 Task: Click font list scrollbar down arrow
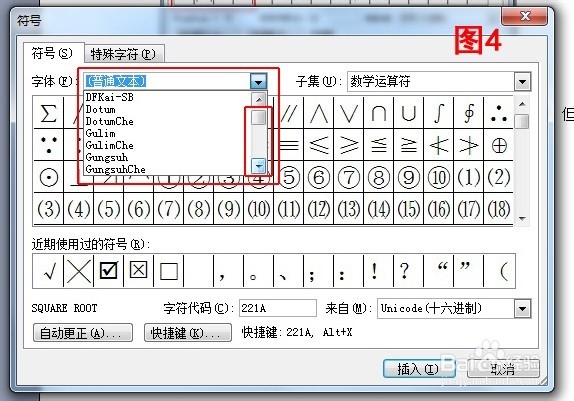(x=259, y=167)
